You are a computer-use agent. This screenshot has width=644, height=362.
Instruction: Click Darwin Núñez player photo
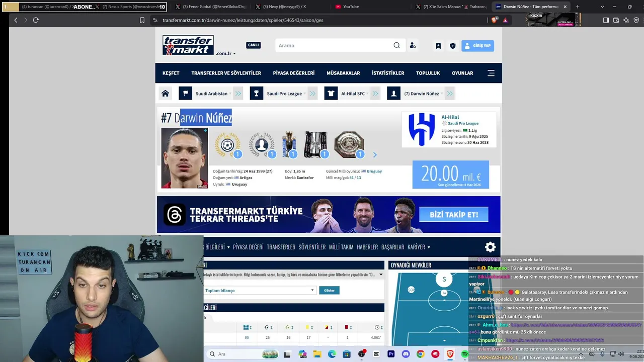click(x=184, y=158)
